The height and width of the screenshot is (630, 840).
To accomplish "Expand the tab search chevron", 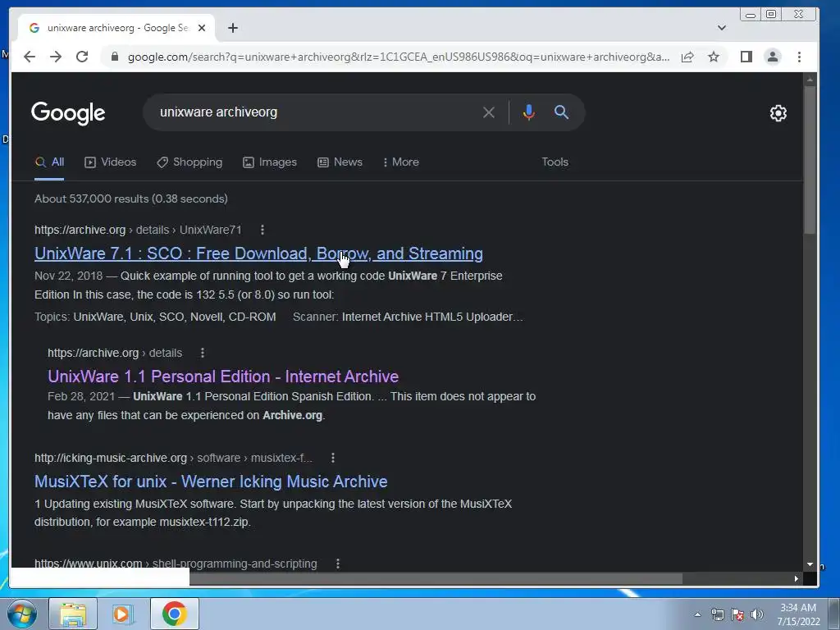I will click(722, 28).
